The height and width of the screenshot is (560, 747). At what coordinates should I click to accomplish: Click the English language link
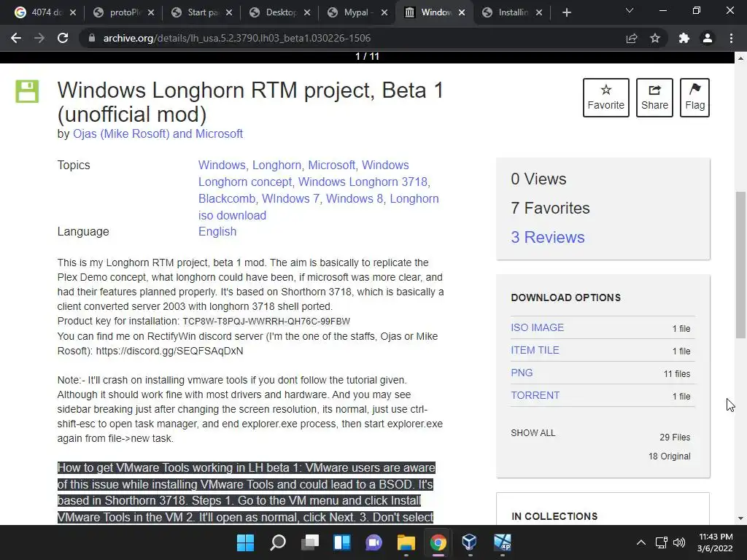(x=217, y=231)
